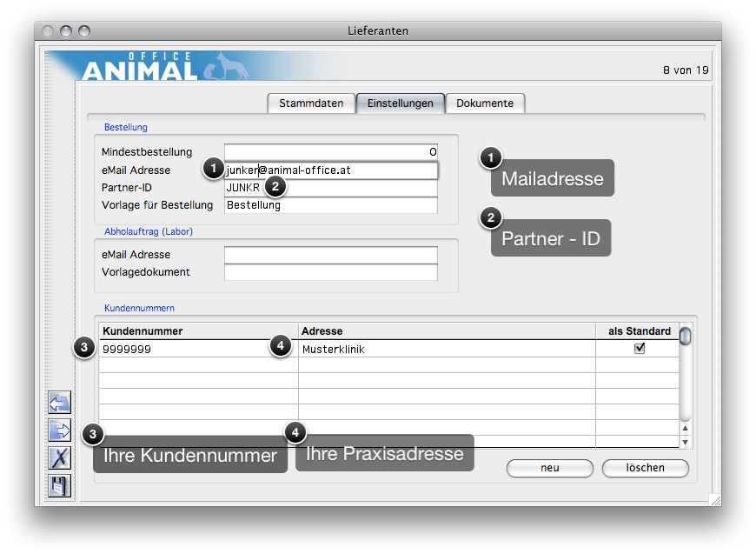This screenshot has height=554, width=756.
Task: Save the record with floppy disk icon
Action: (59, 486)
